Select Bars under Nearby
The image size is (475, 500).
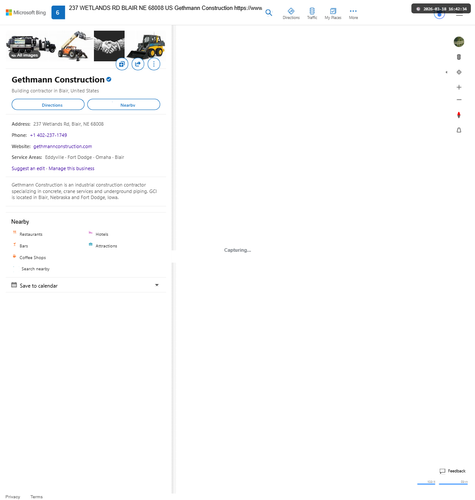(x=24, y=246)
